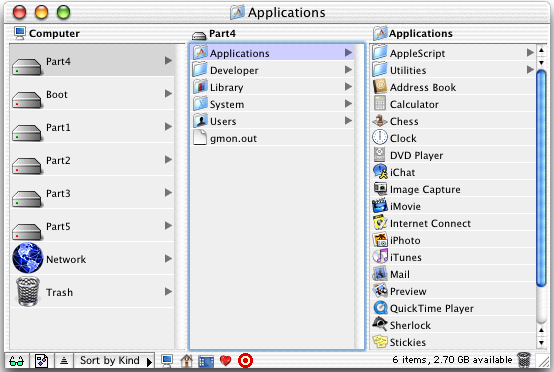Image resolution: width=554 pixels, height=372 pixels.
Task: Select DVD Player in the list
Action: coord(453,155)
